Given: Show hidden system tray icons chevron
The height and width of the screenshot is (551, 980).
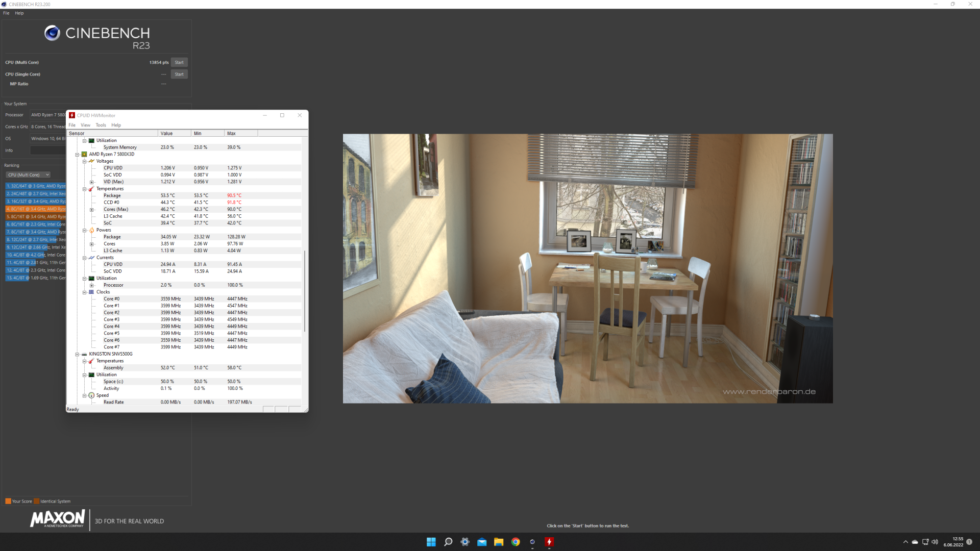Looking at the screenshot, I should click(x=905, y=542).
